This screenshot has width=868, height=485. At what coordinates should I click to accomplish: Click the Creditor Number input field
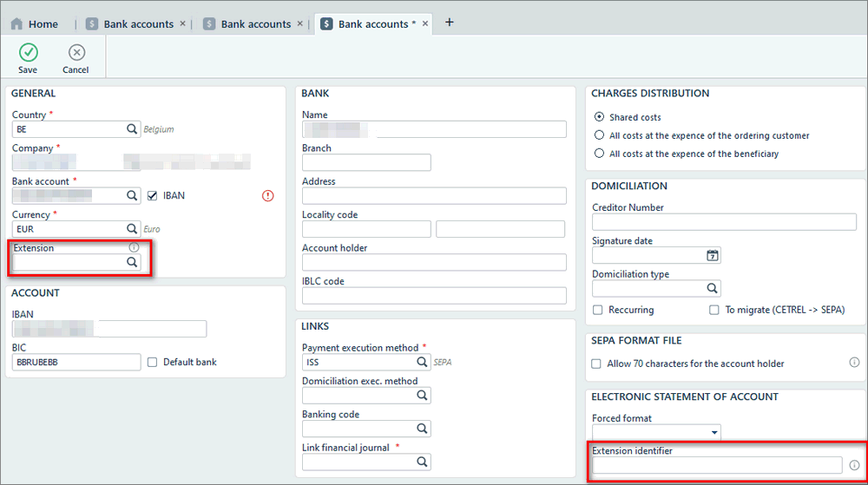[x=724, y=222]
